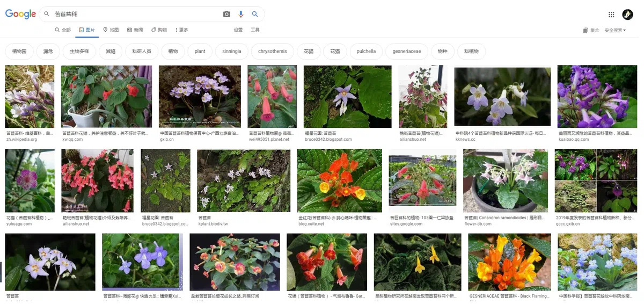Filter by the 科植物 chip
644x304 pixels.
(x=471, y=52)
